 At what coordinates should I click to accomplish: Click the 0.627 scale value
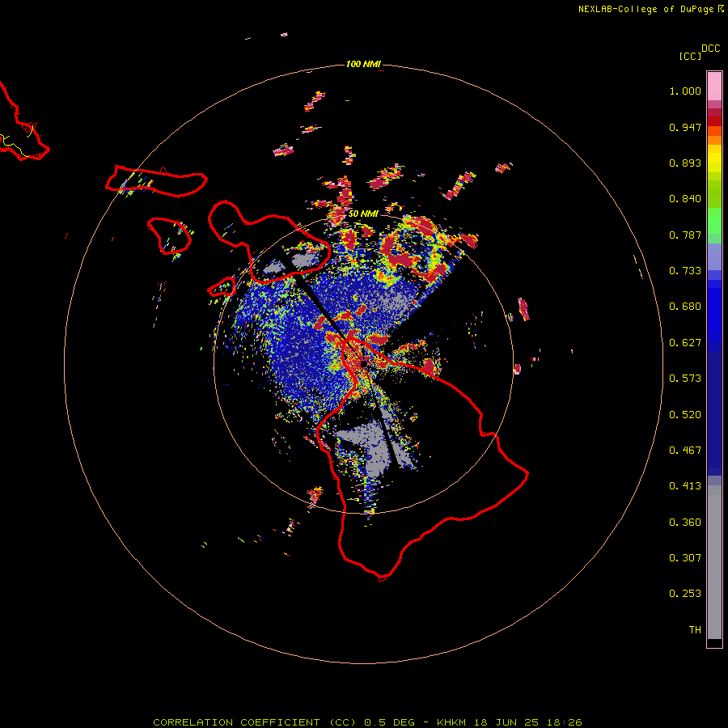click(x=685, y=343)
